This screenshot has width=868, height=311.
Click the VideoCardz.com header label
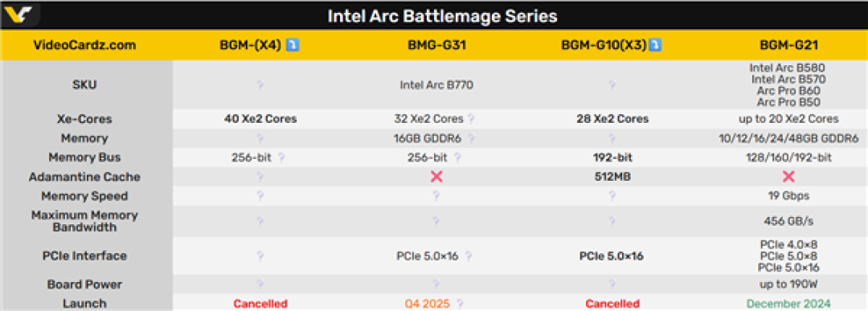[x=84, y=45]
